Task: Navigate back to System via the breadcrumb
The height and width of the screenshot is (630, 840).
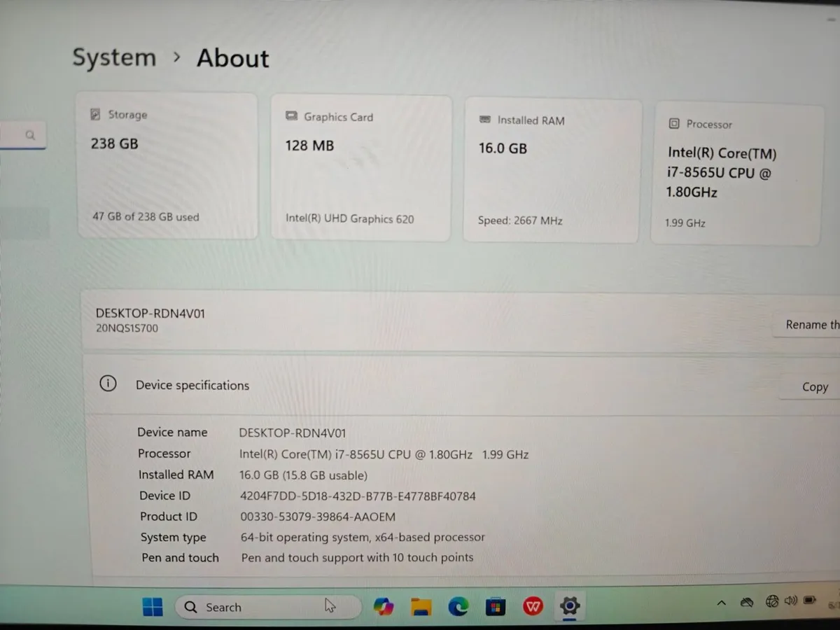Action: 113,57
